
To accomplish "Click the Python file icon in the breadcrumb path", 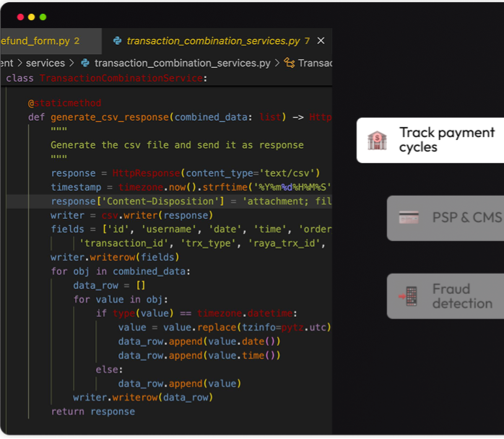I will [85, 63].
